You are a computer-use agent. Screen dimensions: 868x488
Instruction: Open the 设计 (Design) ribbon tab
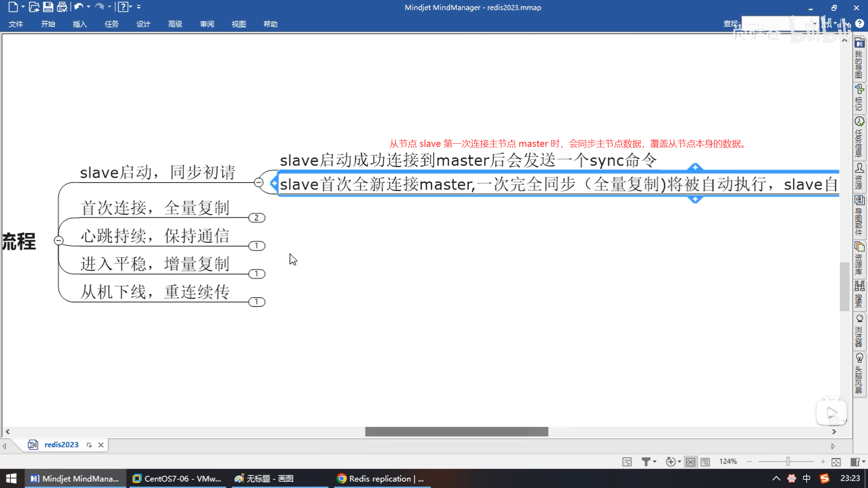(x=143, y=24)
